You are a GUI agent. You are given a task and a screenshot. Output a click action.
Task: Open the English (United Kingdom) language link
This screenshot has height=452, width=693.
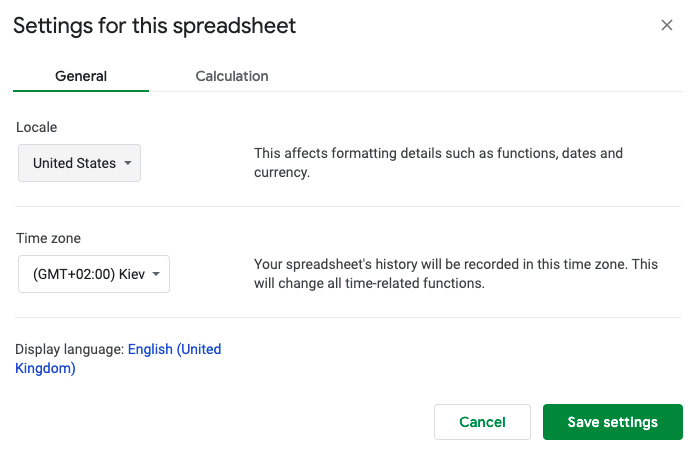[x=174, y=350]
